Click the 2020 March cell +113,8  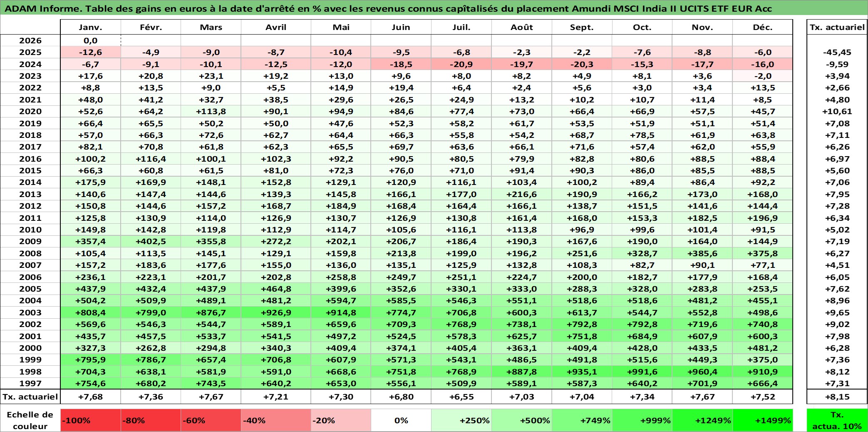(x=211, y=111)
